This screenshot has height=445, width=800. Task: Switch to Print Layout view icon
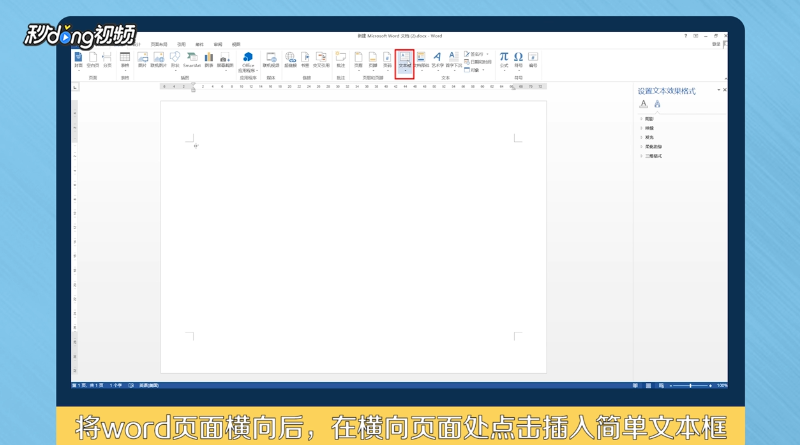pyautogui.click(x=648, y=386)
